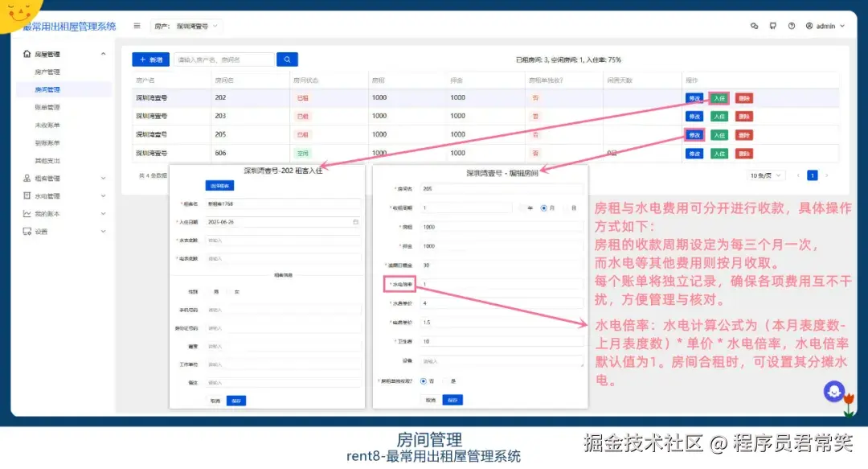
Task: Click the hamburger menu collapse icon
Action: [137, 25]
